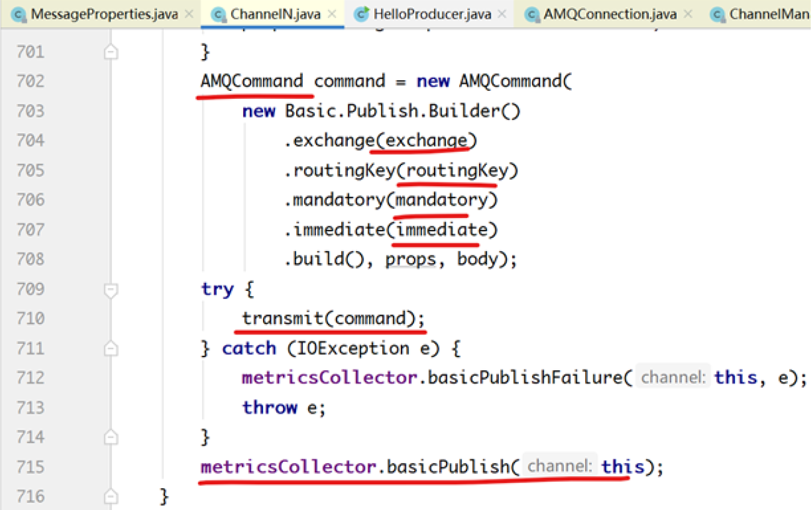This screenshot has width=812, height=510.
Task: Click line number 710 in the gutter
Action: (x=31, y=318)
